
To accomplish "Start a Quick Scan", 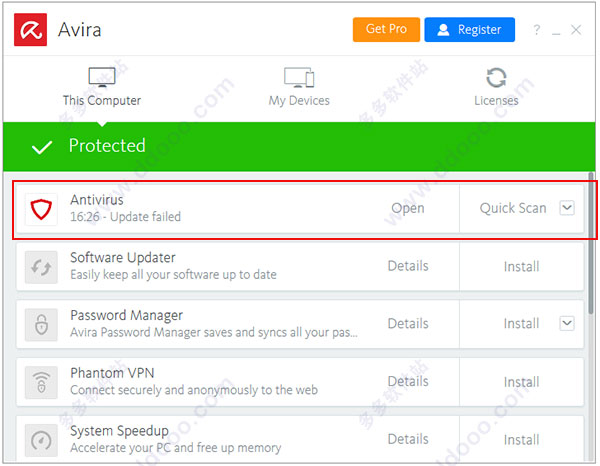I will (513, 209).
